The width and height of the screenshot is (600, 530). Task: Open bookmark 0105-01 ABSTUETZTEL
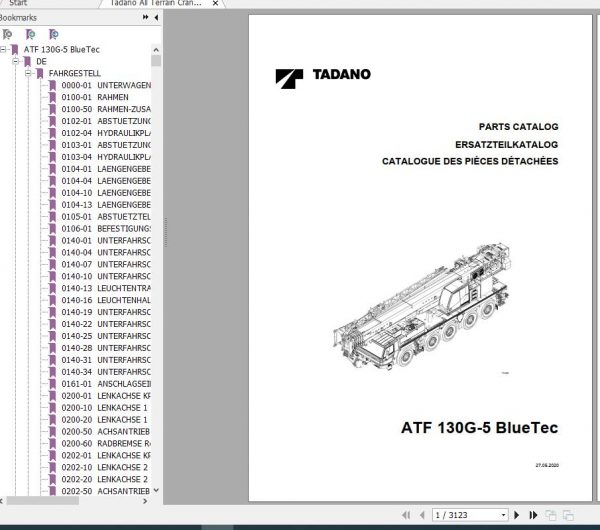106,217
